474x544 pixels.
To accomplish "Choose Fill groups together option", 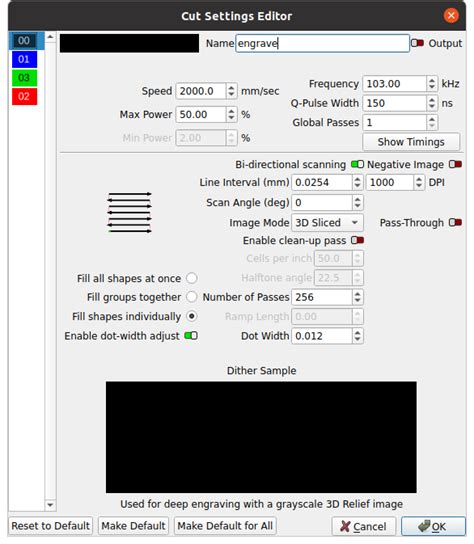I will 192,297.
